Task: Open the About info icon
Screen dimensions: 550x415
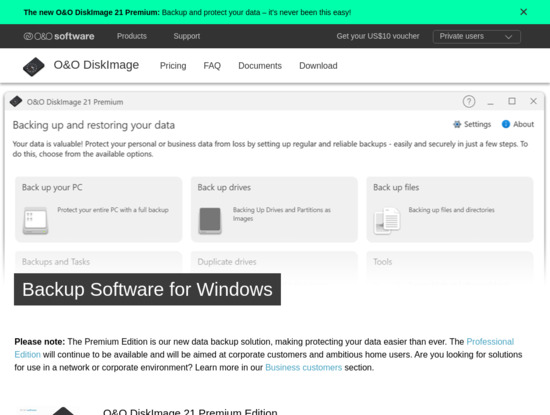Action: (x=505, y=124)
